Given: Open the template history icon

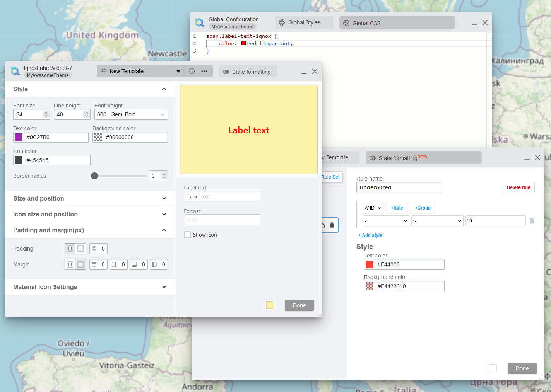Looking at the screenshot, I should (192, 71).
